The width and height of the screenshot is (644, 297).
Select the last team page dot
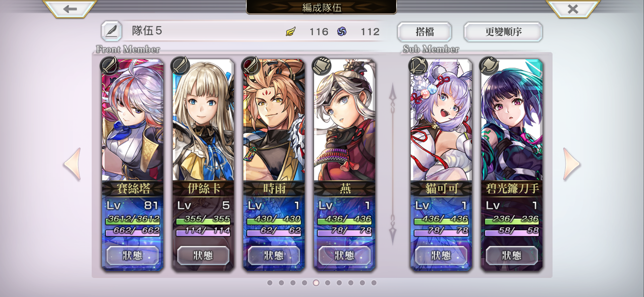tap(374, 283)
